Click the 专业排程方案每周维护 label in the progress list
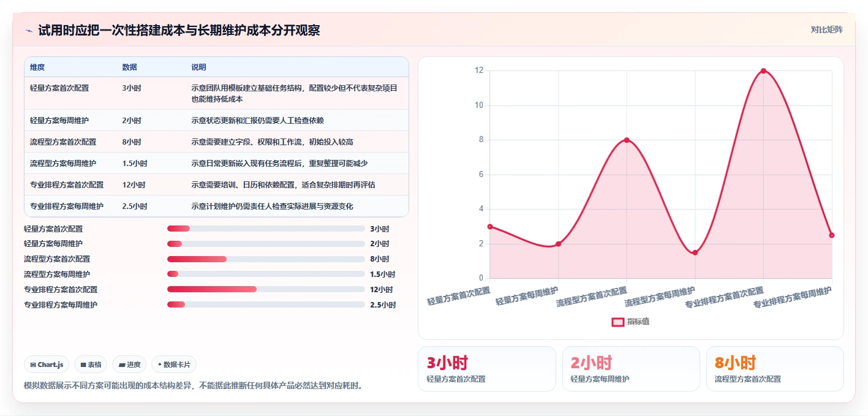This screenshot has height=416, width=868. pyautogui.click(x=61, y=304)
